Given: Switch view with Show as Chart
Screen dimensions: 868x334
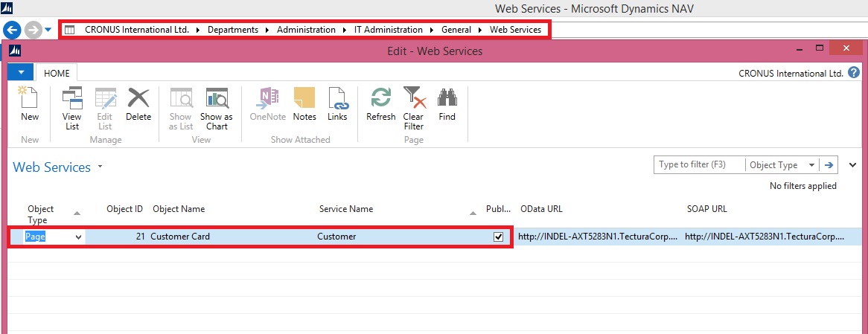Looking at the screenshot, I should [x=217, y=109].
